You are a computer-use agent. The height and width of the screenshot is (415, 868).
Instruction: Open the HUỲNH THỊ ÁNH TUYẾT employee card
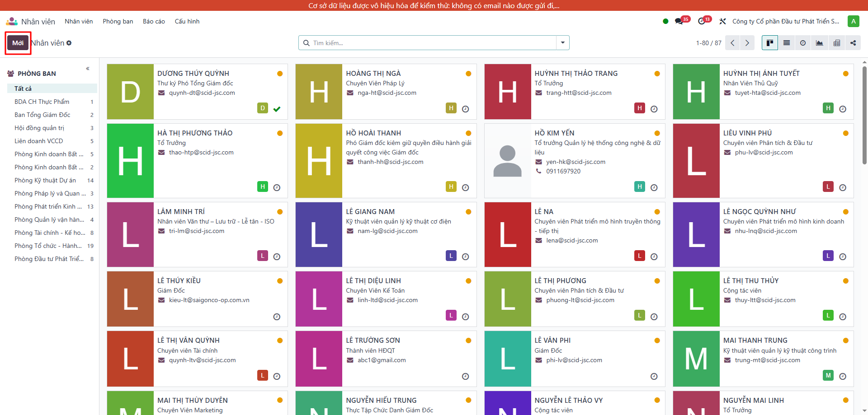(x=763, y=92)
